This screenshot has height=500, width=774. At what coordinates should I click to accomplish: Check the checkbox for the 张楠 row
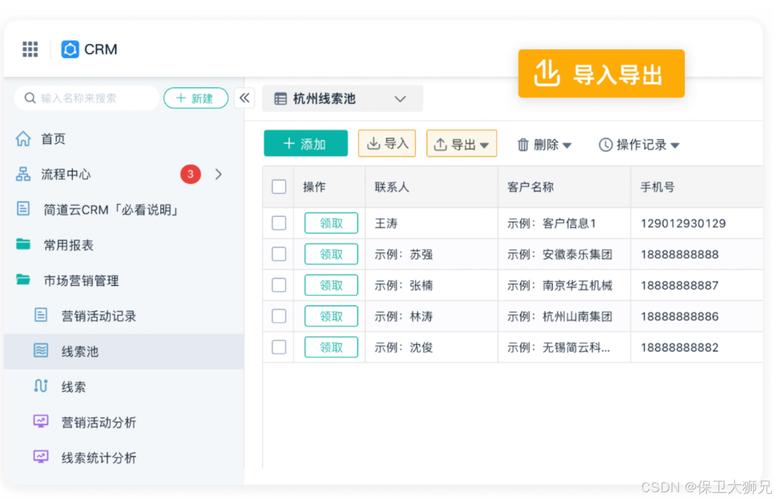279,285
